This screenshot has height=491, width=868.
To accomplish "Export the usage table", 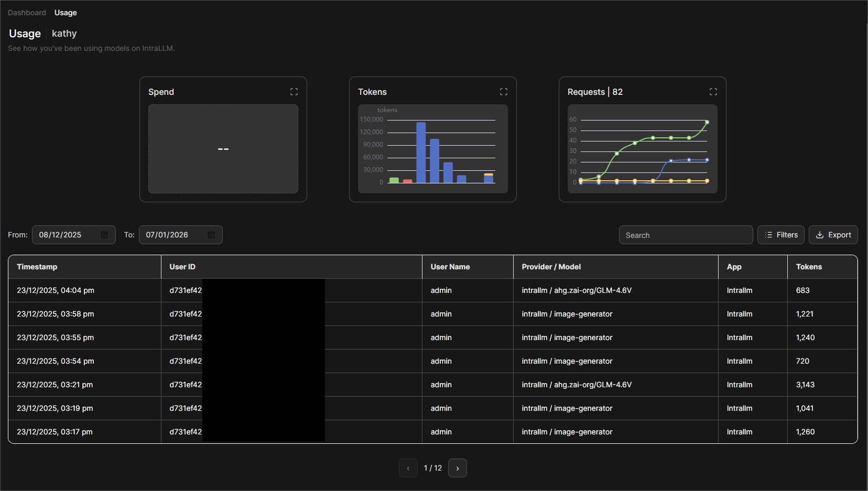I will (833, 235).
